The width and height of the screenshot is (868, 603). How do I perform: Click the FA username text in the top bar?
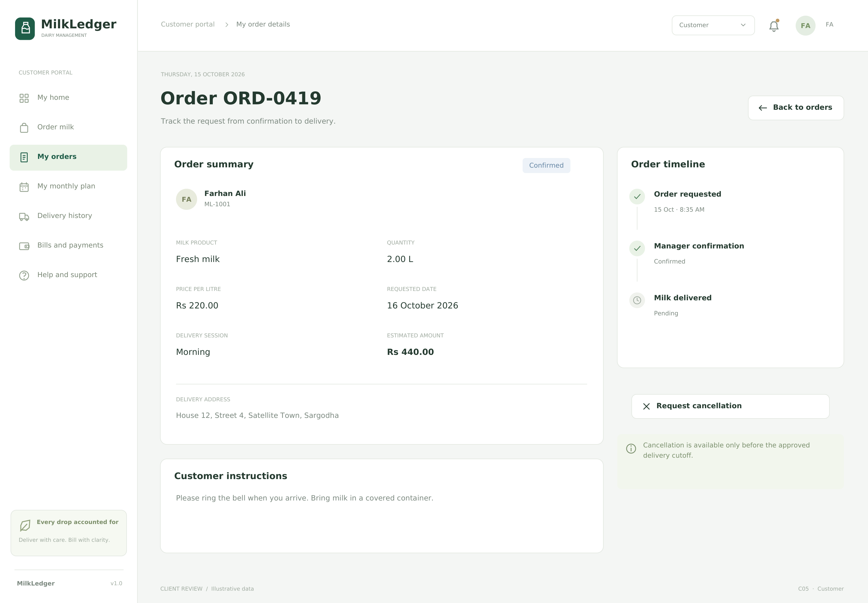829,24
